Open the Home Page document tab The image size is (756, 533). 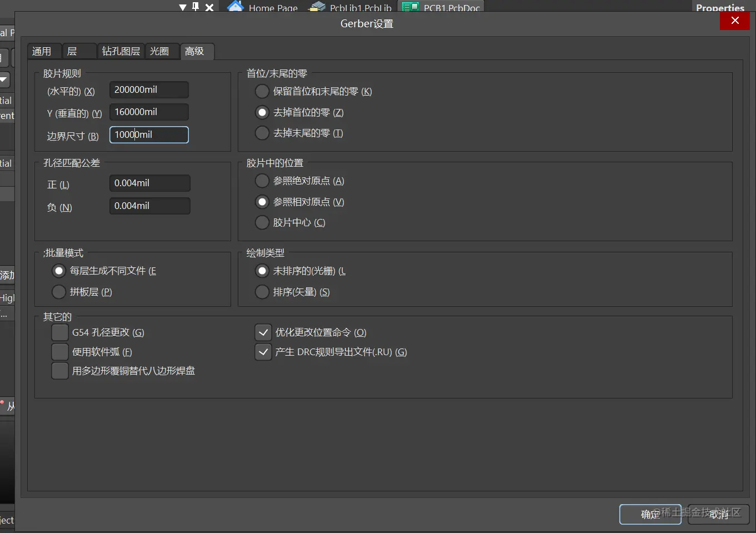click(x=263, y=7)
